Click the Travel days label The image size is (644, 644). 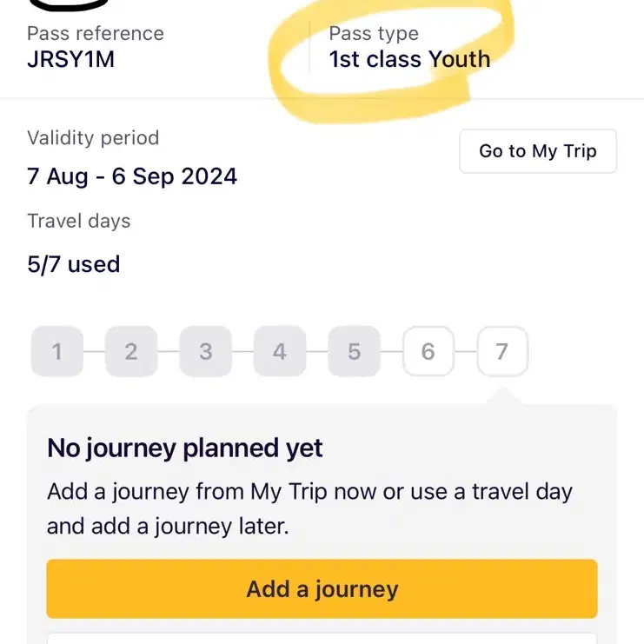point(78,222)
